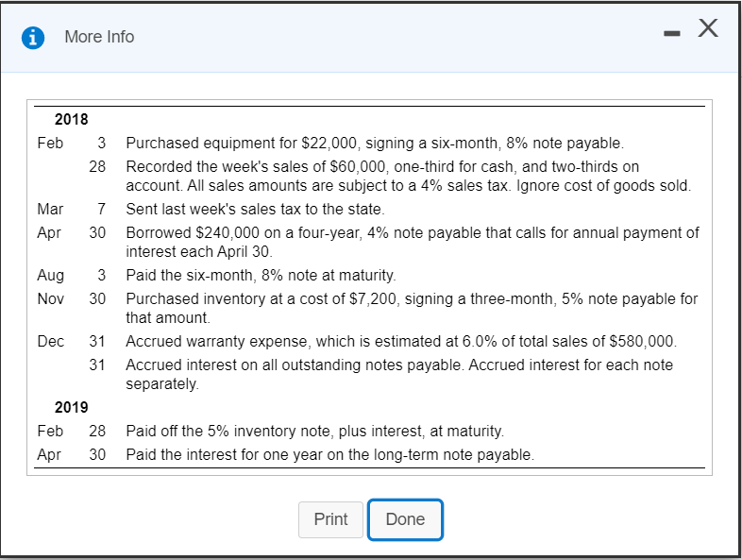
Task: Click the Print button
Action: point(330,519)
